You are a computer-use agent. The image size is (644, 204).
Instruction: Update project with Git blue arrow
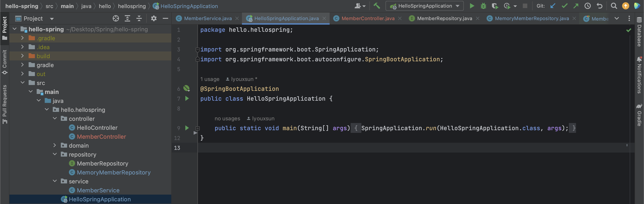click(553, 6)
